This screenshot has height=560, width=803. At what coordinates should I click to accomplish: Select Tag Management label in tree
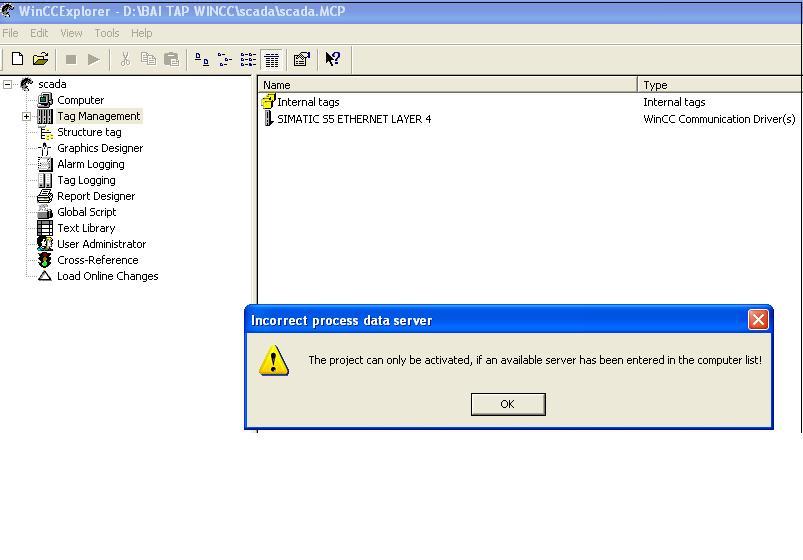pyautogui.click(x=98, y=116)
